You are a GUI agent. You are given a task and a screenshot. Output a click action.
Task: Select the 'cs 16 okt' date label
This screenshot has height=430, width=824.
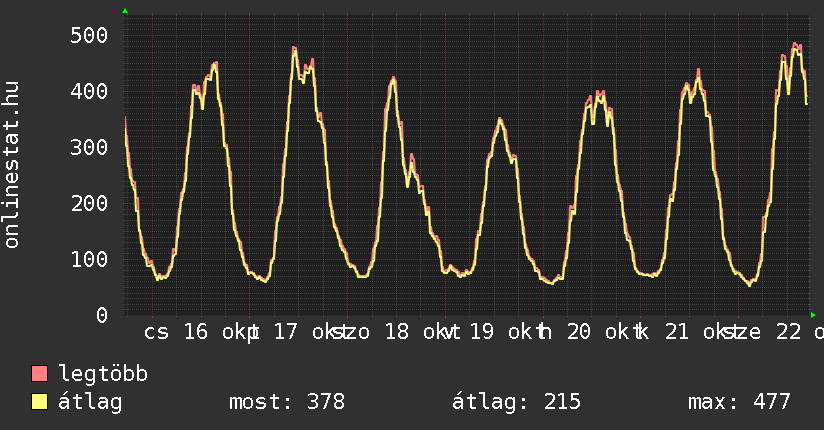[199, 332]
